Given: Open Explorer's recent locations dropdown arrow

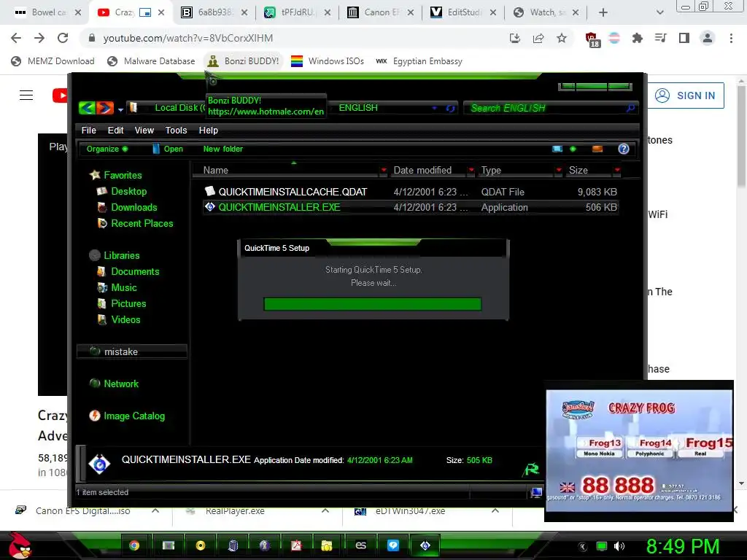Looking at the screenshot, I should pos(120,109).
